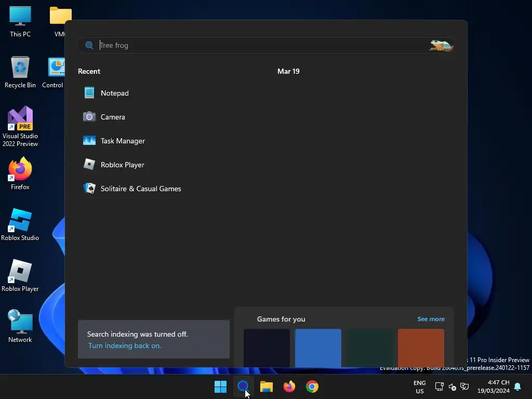The width and height of the screenshot is (532, 399).
Task: Click the ENG US language indicator
Action: pyautogui.click(x=420, y=387)
